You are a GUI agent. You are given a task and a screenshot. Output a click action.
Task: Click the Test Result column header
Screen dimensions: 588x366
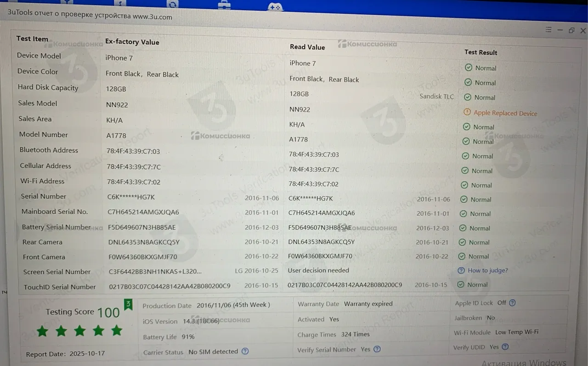481,52
